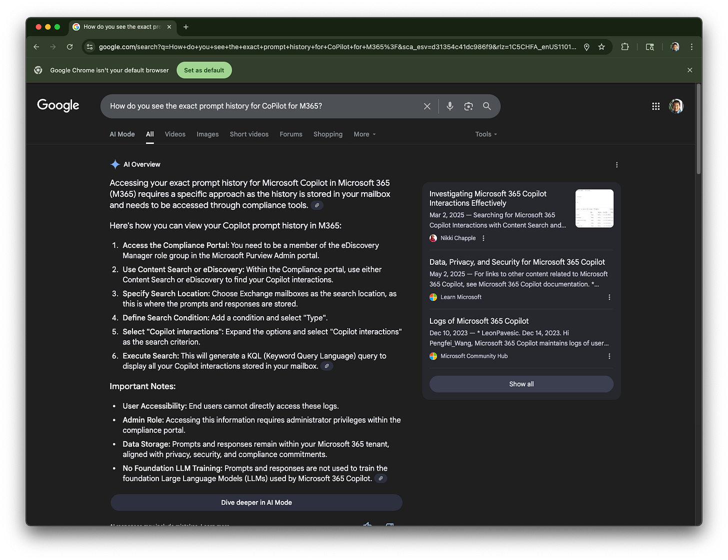Viewport: 728px width, 560px height.
Task: Expand the Tools dropdown
Action: [x=486, y=134]
